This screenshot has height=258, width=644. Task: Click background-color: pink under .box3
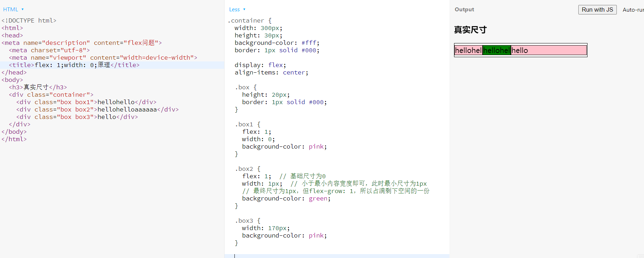pos(285,235)
